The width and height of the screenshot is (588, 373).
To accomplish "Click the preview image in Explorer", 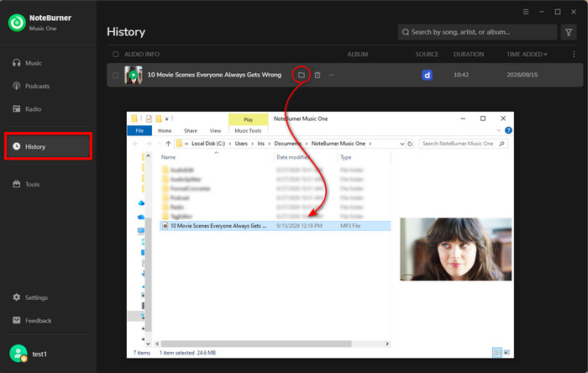I will 455,250.
